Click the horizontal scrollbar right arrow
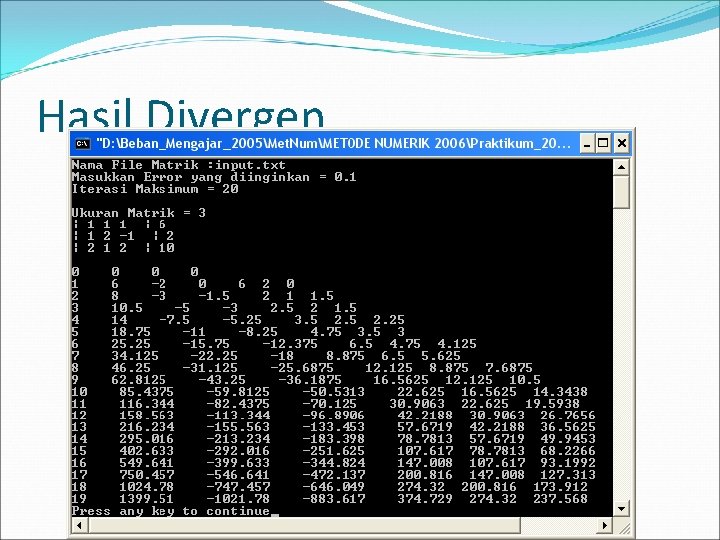This screenshot has height=540, width=720. (605, 525)
